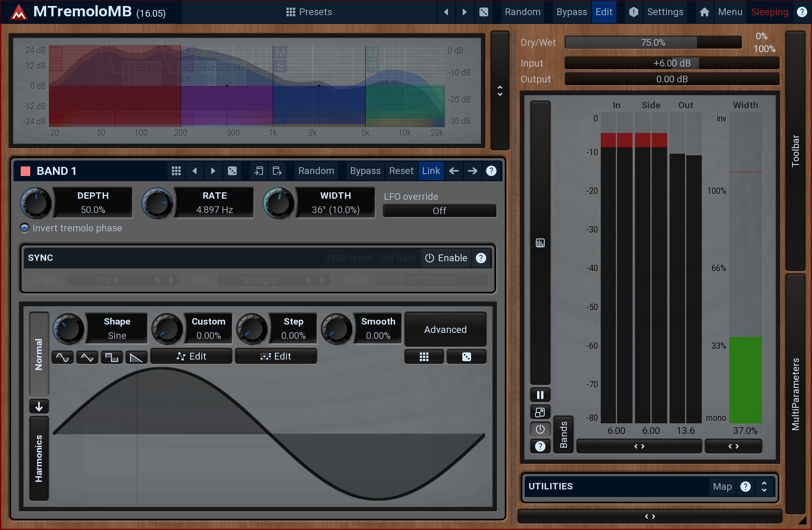Click Band 1 color swatch
Viewport: 812px width, 530px height.
[x=25, y=171]
